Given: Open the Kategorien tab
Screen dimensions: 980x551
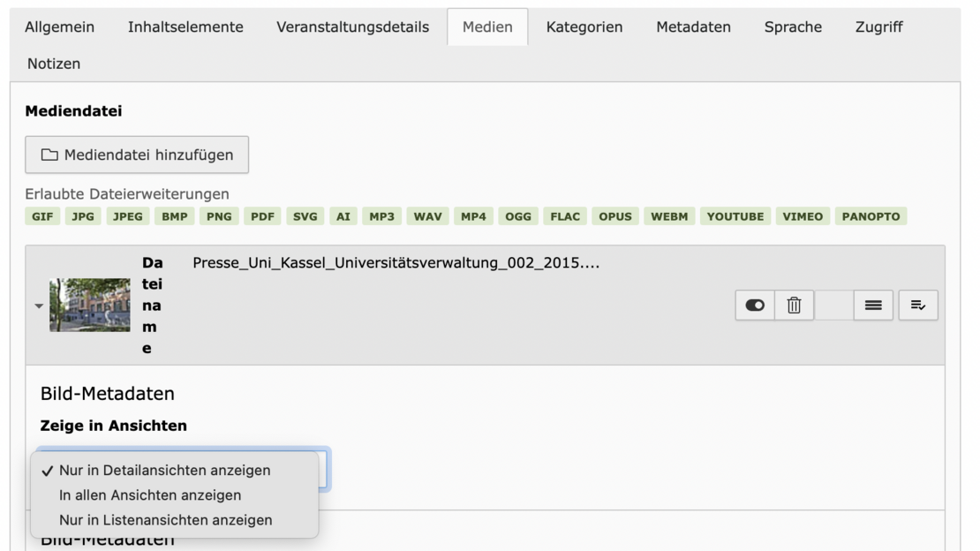Looking at the screenshot, I should [584, 27].
